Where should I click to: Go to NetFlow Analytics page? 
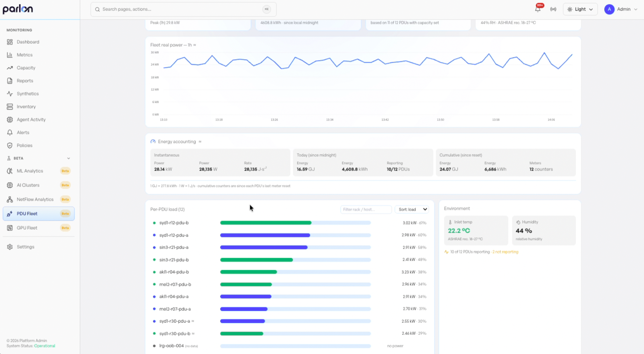point(35,199)
